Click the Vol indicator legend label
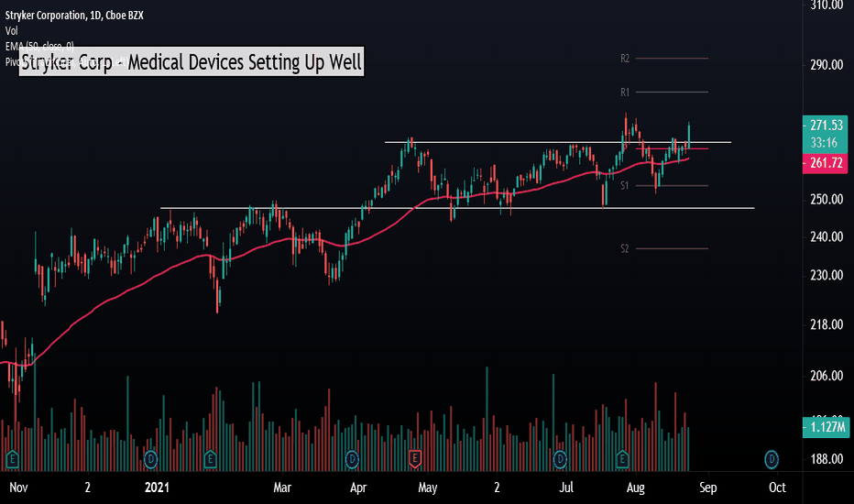Image resolution: width=854 pixels, height=504 pixels. click(x=11, y=31)
